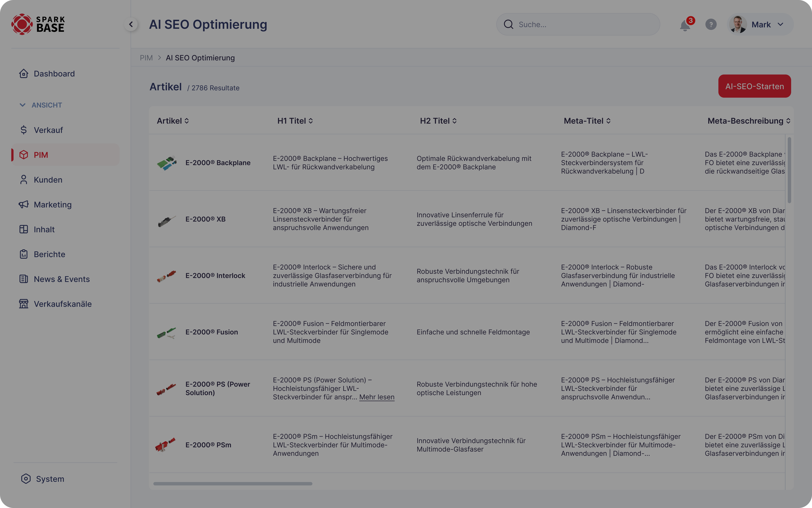Screen dimensions: 812x508
Task: Open Mark user dropdown chevron
Action: tap(780, 25)
